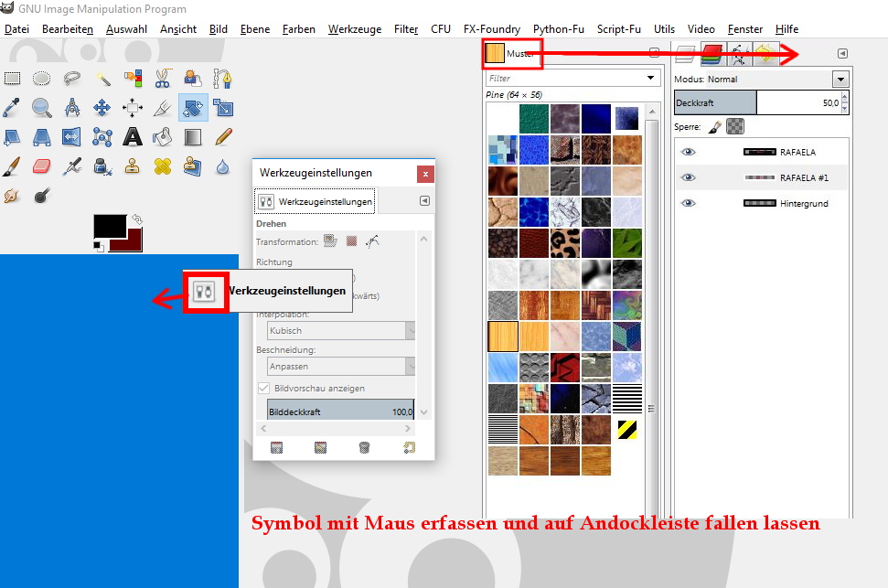The image size is (888, 588).
Task: Toggle lock pixels brush icon next to Sperre
Action: pos(715,127)
